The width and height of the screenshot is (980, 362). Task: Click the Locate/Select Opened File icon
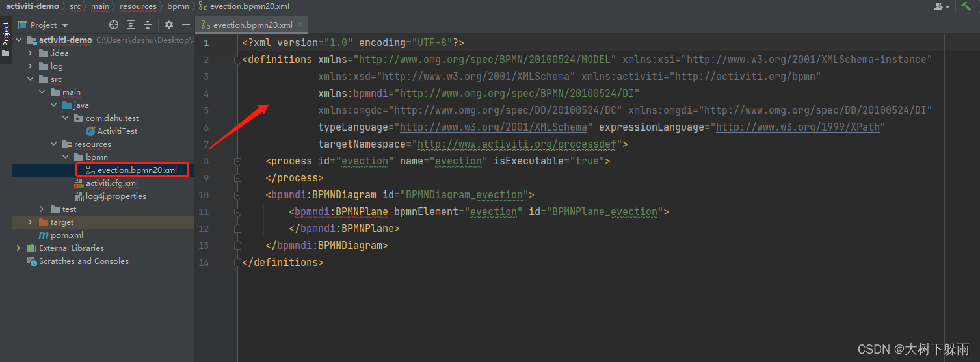[114, 25]
